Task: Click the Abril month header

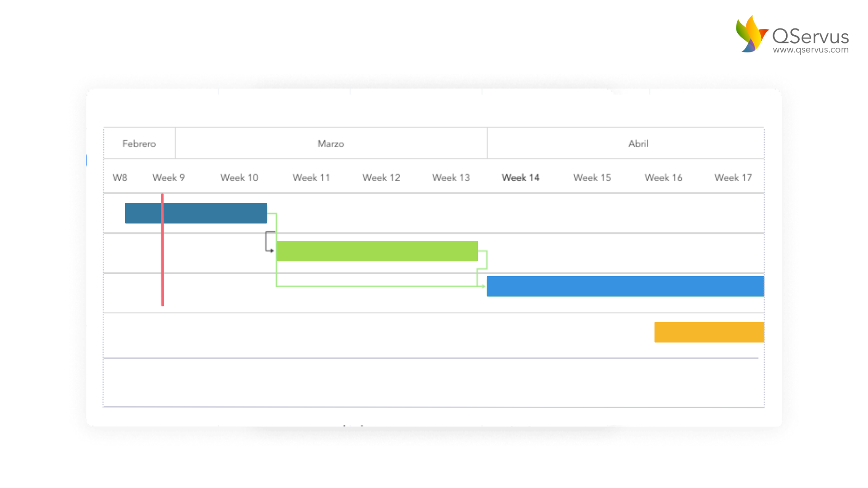Action: tap(638, 144)
